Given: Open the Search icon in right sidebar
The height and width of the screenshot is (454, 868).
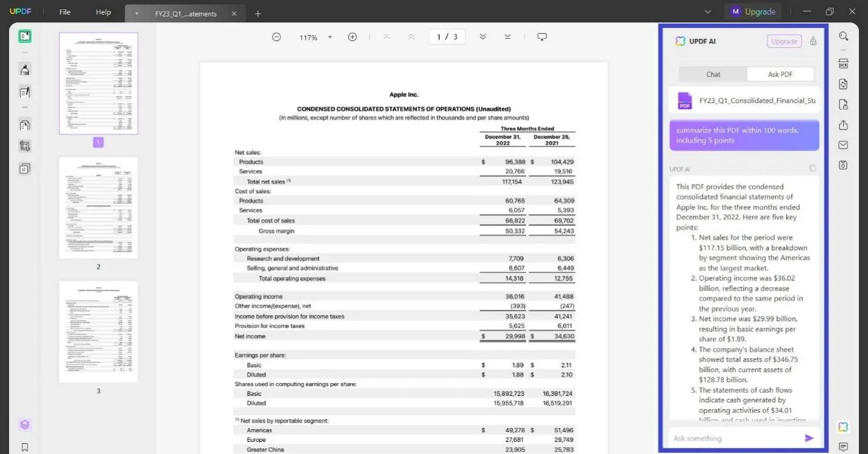Looking at the screenshot, I should (x=843, y=36).
